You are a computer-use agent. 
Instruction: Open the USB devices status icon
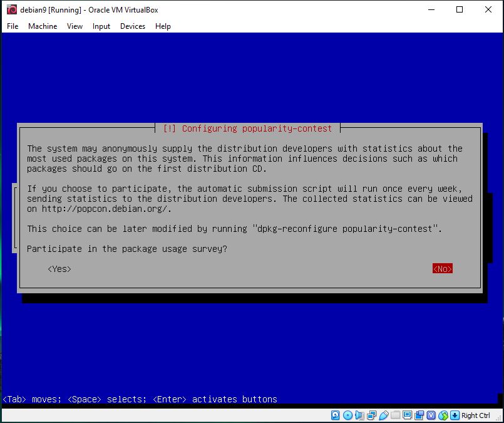tap(383, 415)
